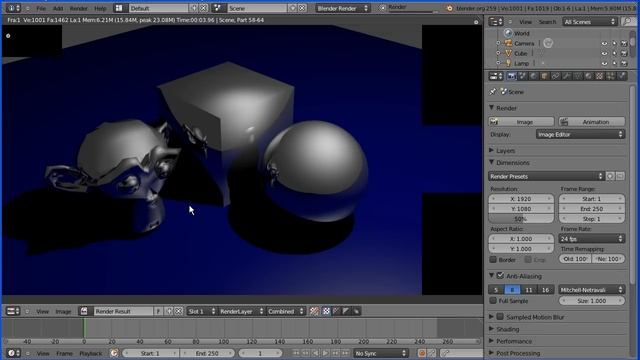Viewport: 640px width, 360px height.
Task: Open Modifiers wrench properties tab
Action: coord(567,76)
